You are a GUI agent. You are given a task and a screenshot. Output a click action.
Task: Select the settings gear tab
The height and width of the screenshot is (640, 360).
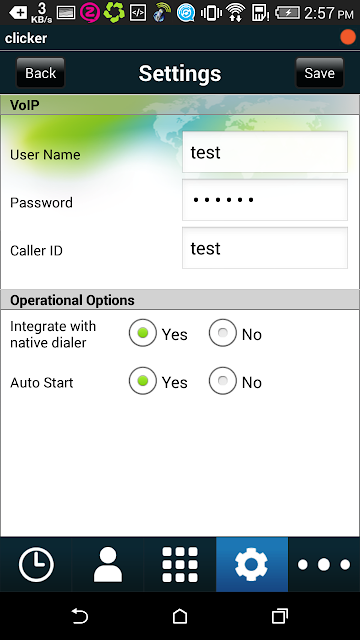(252, 564)
